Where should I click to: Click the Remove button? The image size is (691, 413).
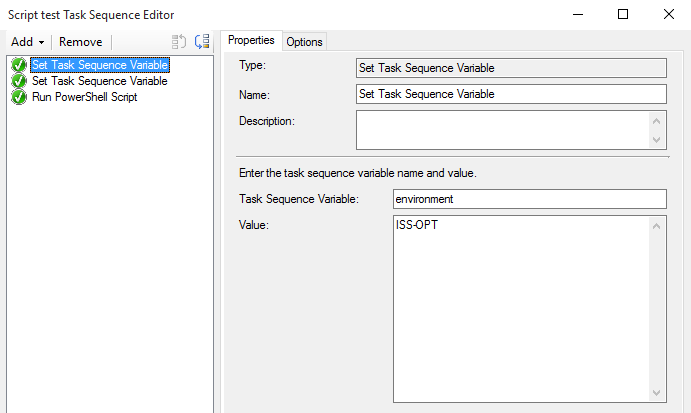click(x=81, y=42)
